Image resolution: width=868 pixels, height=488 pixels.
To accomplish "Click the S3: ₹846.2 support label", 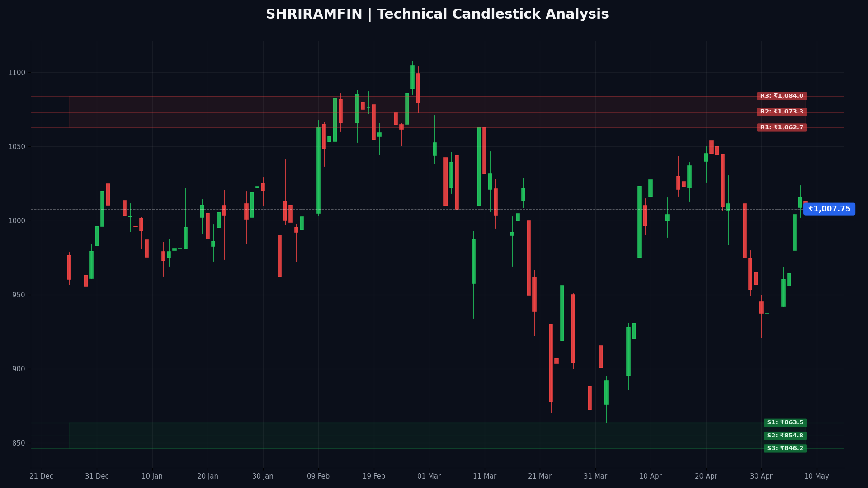I will (785, 449).
